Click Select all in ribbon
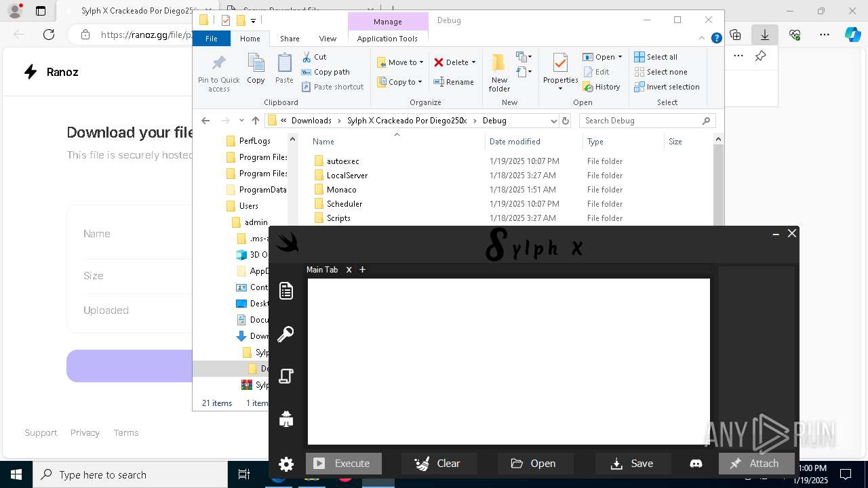The height and width of the screenshot is (488, 868). point(656,57)
